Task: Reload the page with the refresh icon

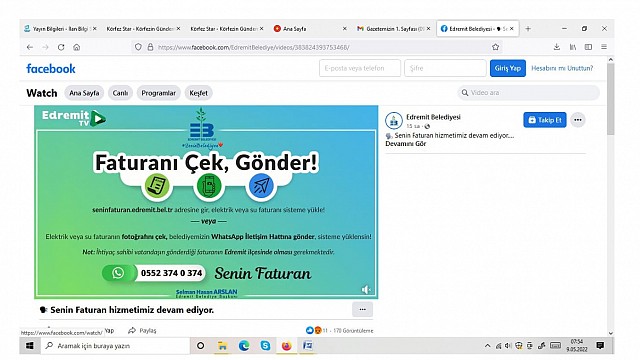Action: point(61,47)
